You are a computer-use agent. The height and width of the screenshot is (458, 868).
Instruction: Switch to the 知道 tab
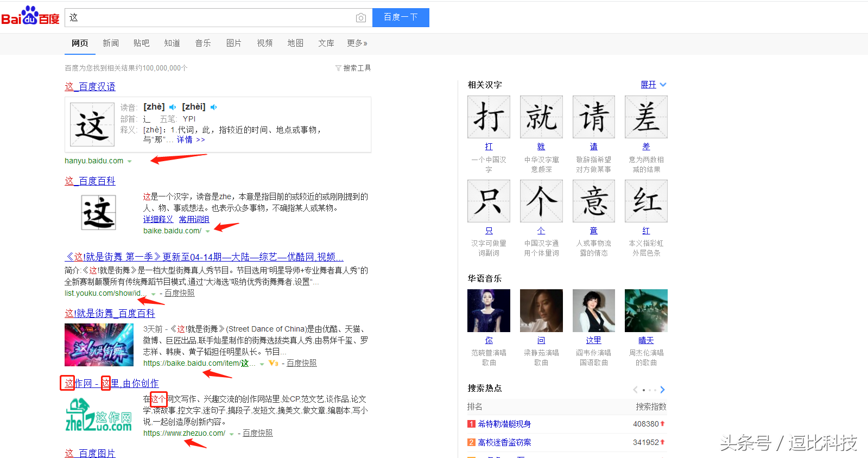(x=172, y=43)
